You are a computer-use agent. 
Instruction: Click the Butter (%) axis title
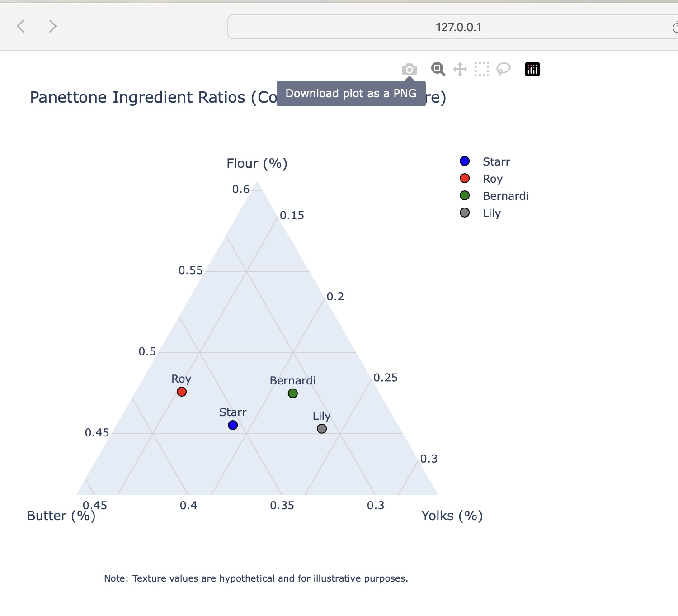[61, 516]
